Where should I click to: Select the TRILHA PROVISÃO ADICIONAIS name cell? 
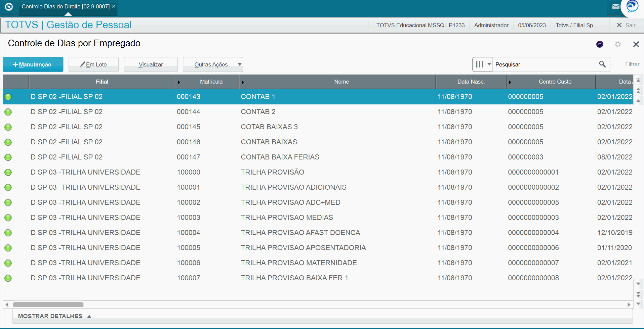click(x=293, y=187)
